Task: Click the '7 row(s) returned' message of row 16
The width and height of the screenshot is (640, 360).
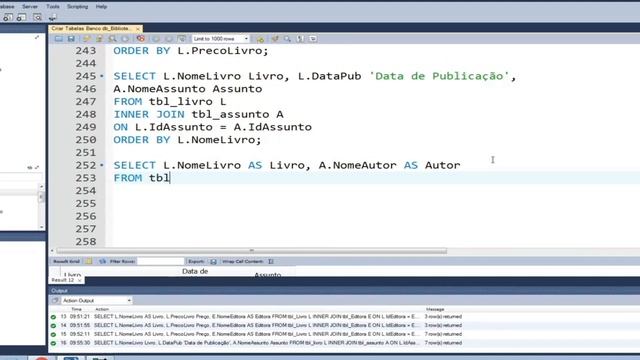Action: click(443, 343)
